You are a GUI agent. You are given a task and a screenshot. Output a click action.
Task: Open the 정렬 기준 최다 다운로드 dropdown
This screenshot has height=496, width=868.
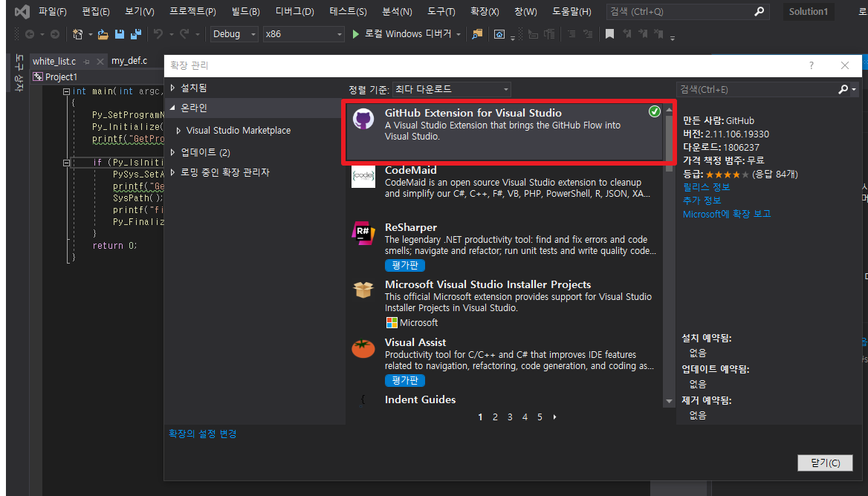point(452,89)
